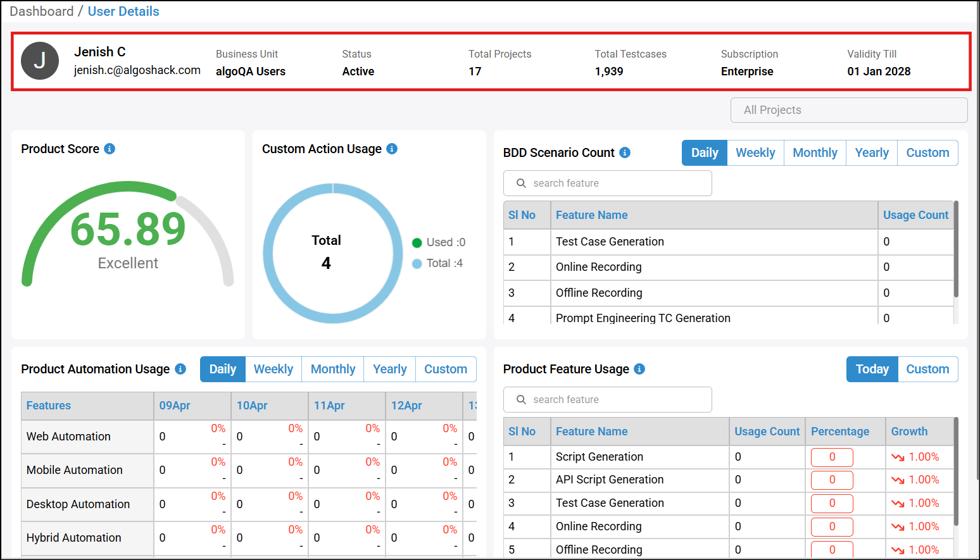The image size is (980, 560).
Task: Switch Product Automation Usage to Monthly
Action: coord(333,369)
